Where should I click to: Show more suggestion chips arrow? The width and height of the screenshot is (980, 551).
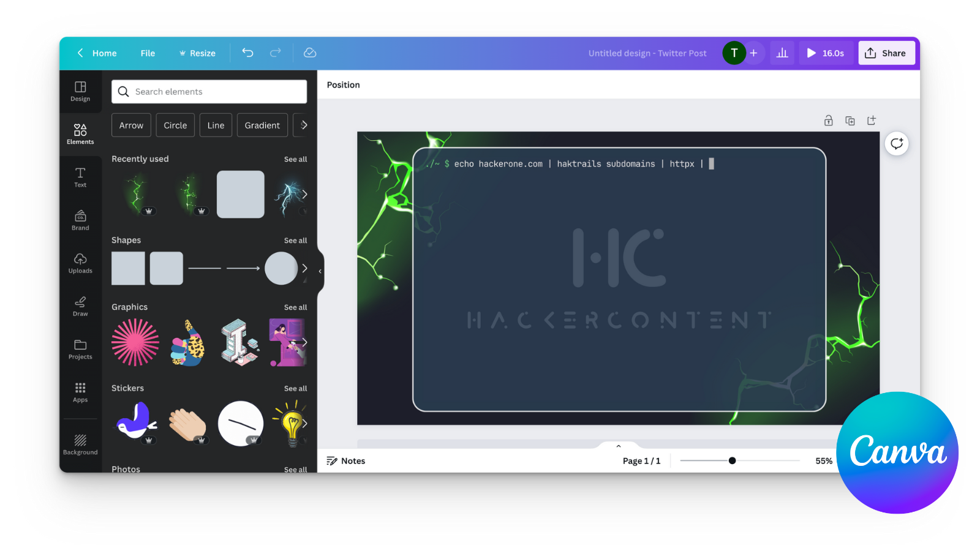[304, 125]
